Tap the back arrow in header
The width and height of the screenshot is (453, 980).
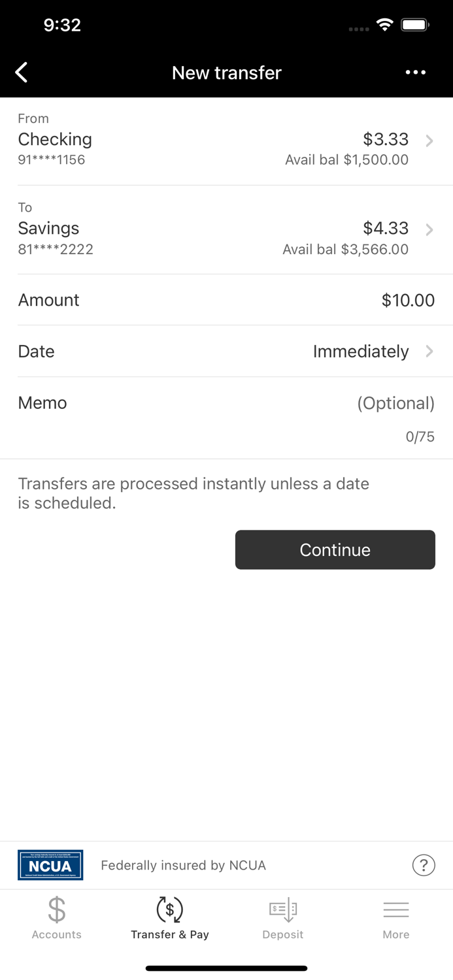[x=22, y=73]
